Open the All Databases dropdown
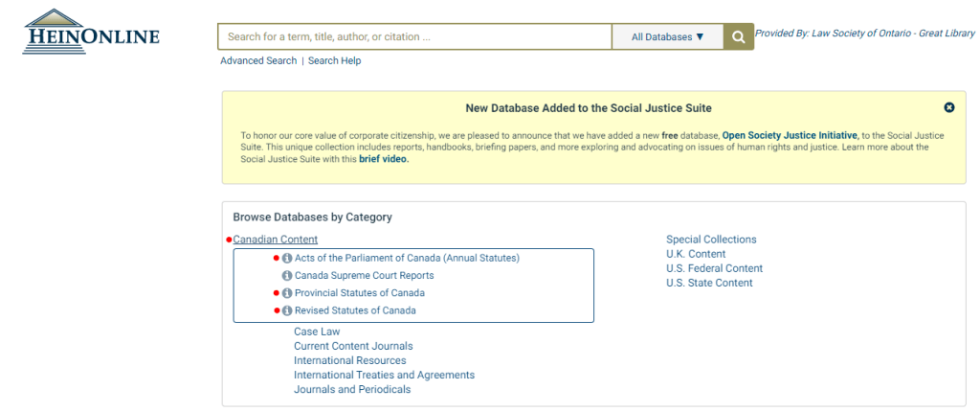The height and width of the screenshot is (412, 980). [x=667, y=37]
